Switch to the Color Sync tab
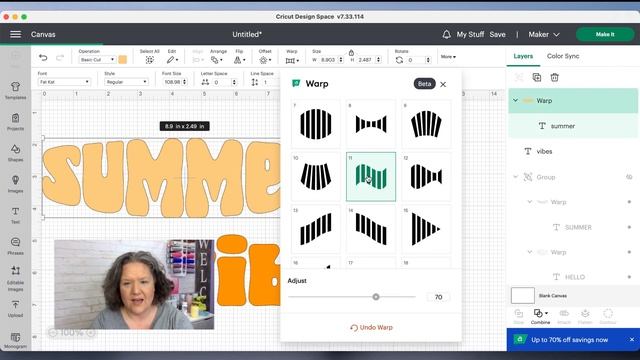The height and width of the screenshot is (360, 640). (x=563, y=56)
